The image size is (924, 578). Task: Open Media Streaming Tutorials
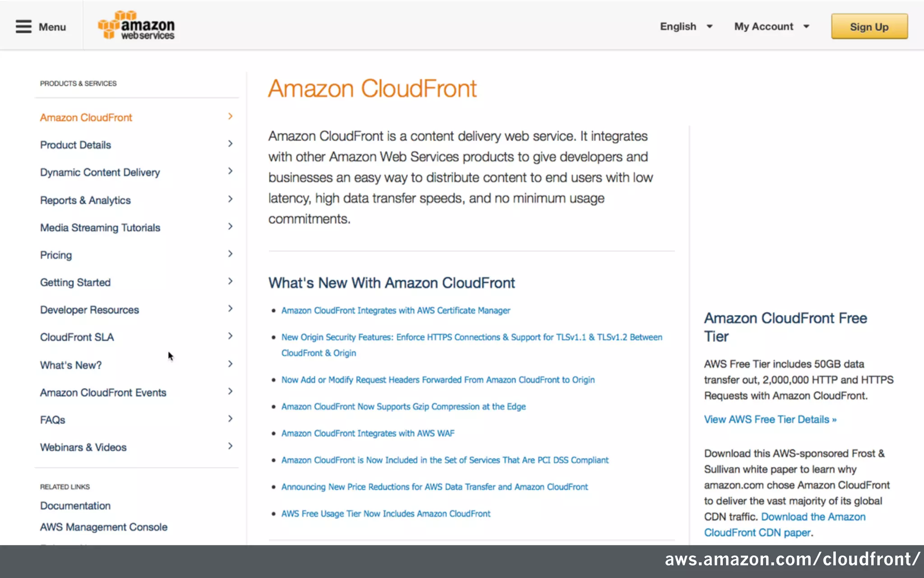[100, 228]
